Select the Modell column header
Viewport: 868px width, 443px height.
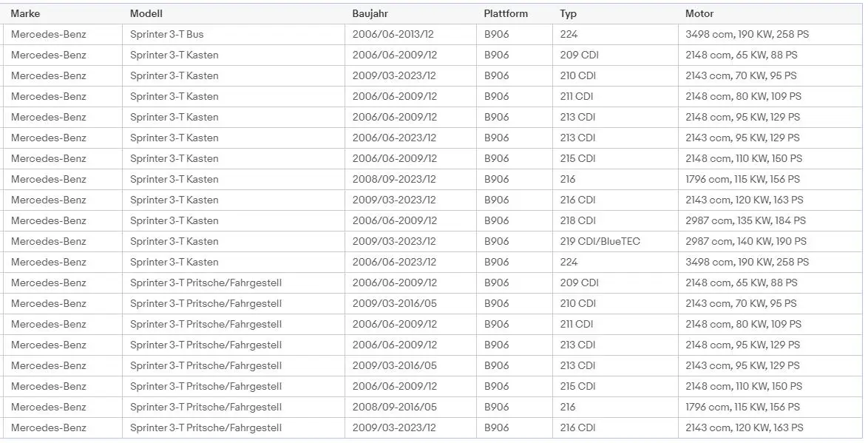click(x=146, y=13)
